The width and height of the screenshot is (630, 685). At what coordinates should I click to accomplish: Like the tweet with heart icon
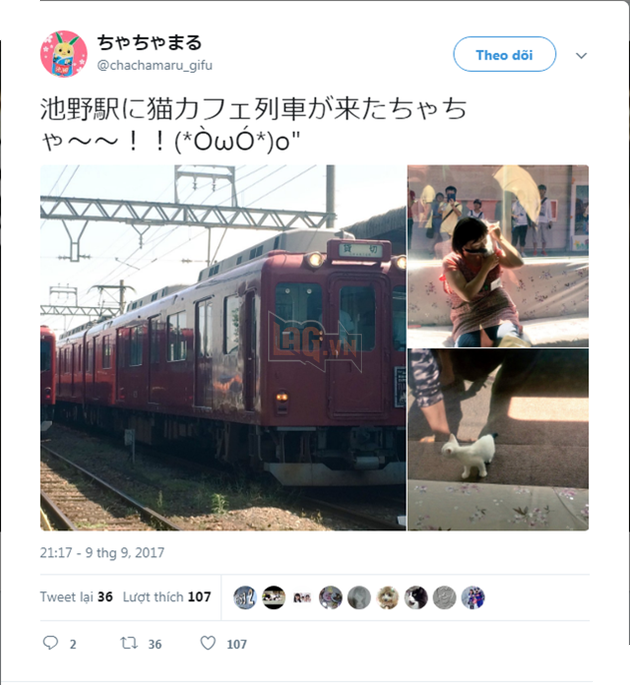point(208,643)
